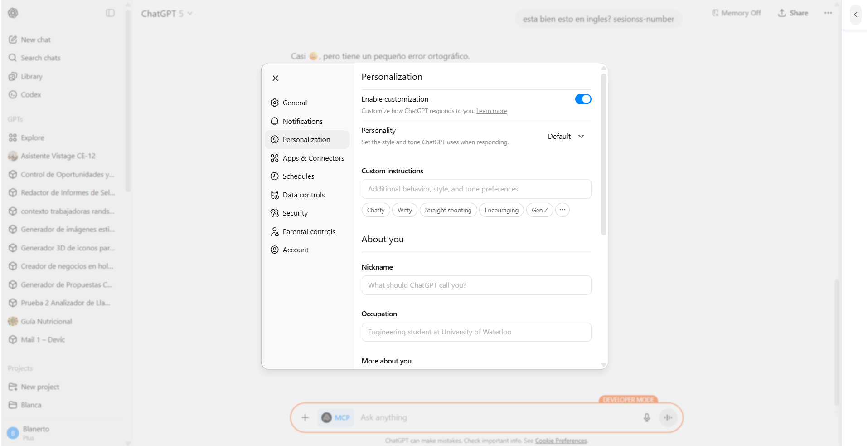Start voice mode with the waveform icon
Screen dimensions: 868x446
(x=669, y=417)
